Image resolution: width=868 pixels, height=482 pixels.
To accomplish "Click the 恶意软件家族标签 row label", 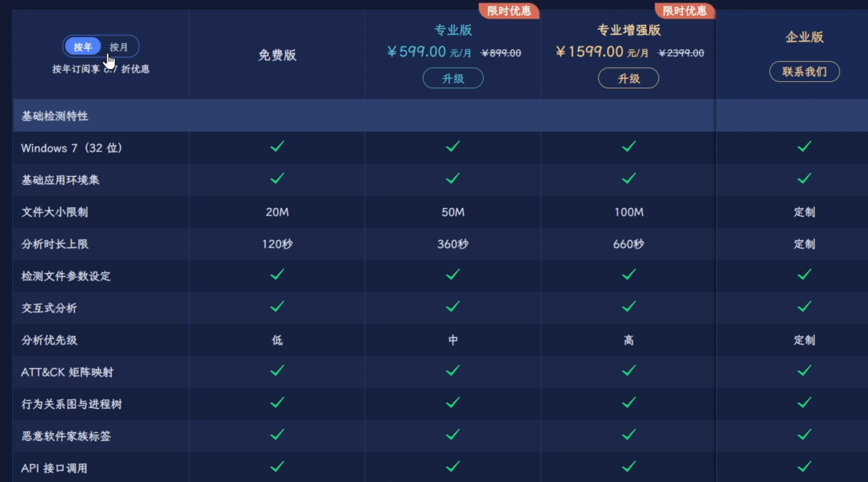I will tap(66, 437).
